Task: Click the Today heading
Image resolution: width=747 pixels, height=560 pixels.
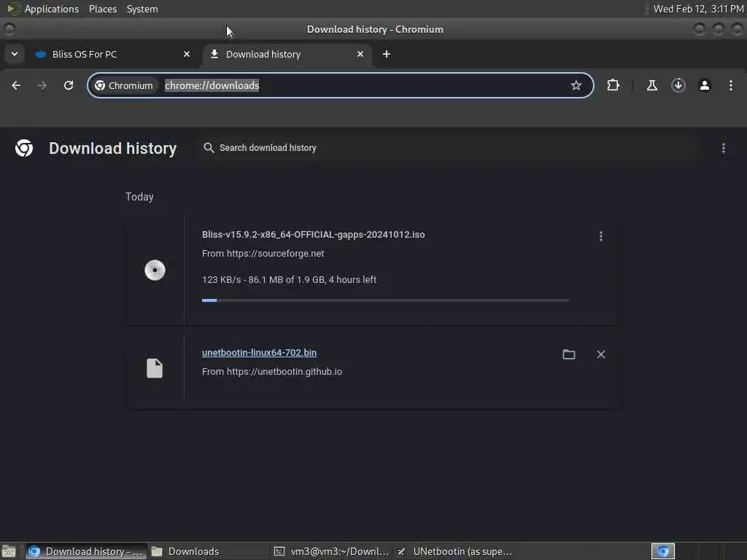Action: click(x=139, y=197)
